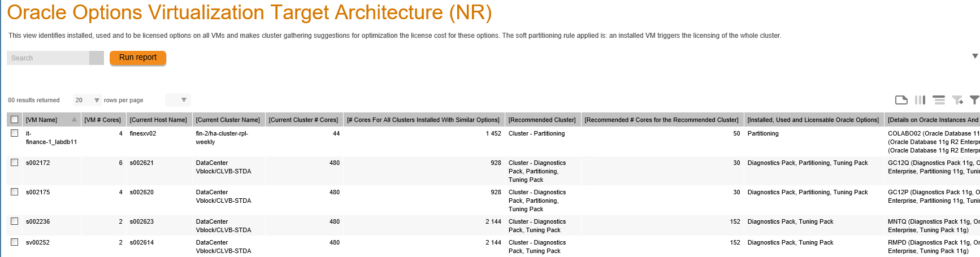Click the sort arrow in VM Name header

[74, 120]
